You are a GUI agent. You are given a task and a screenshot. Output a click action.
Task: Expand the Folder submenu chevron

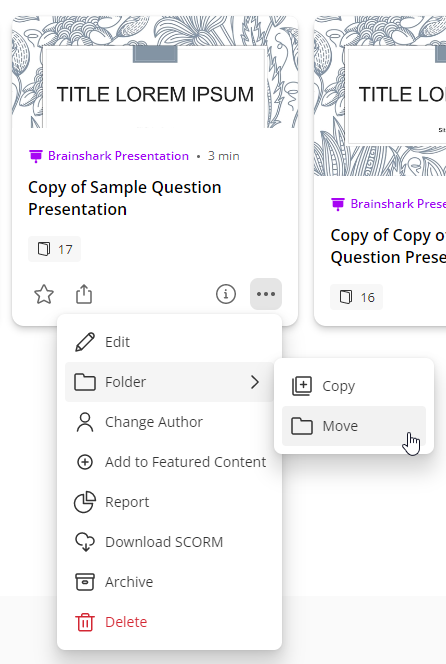click(255, 382)
